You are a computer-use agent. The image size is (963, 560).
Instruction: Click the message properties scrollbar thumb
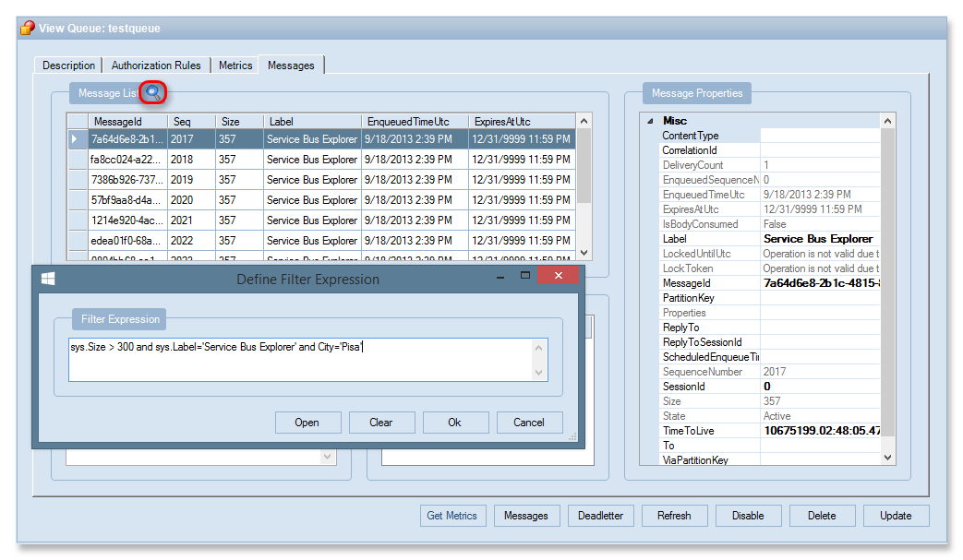[887, 282]
